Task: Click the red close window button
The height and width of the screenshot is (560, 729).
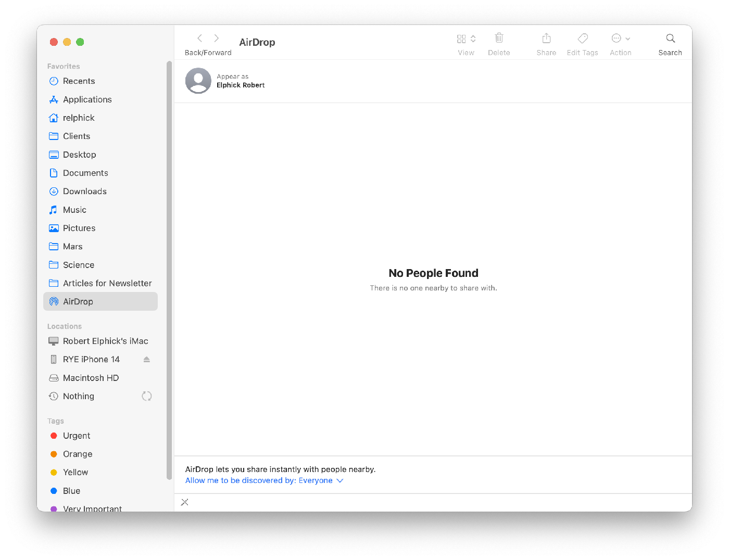Action: 54,42
